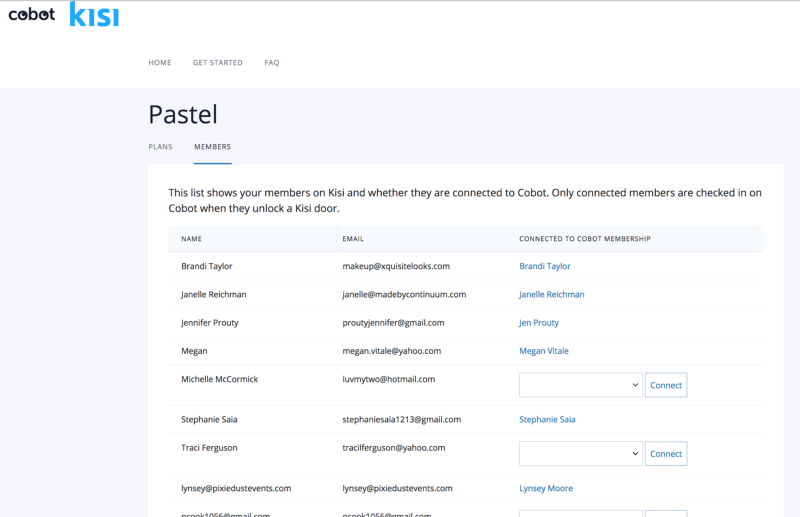800x517 pixels.
Task: Click the Pastel page heading
Action: [183, 114]
